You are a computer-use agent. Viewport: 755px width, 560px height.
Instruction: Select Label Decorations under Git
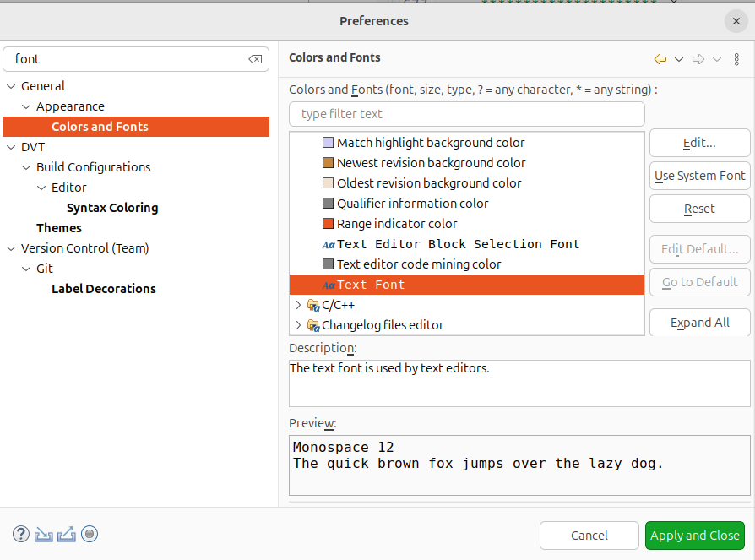pyautogui.click(x=104, y=289)
